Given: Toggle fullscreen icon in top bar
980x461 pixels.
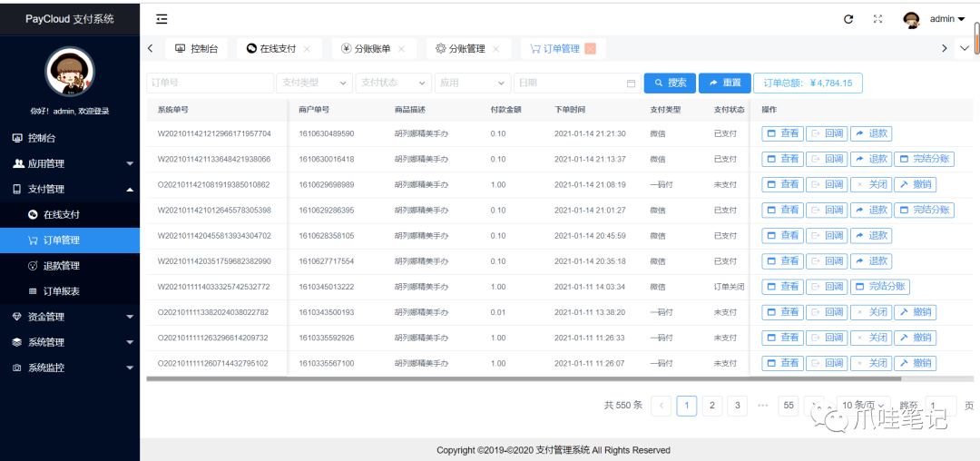Looking at the screenshot, I should (x=877, y=19).
